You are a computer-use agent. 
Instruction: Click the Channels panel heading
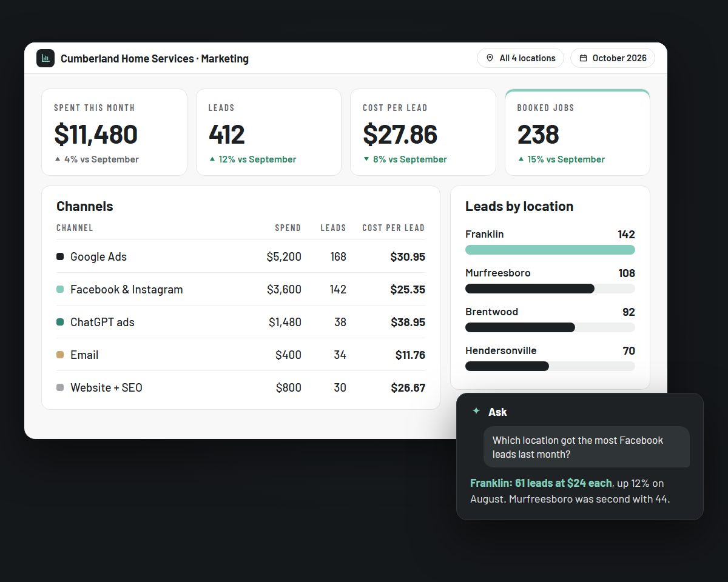point(85,206)
